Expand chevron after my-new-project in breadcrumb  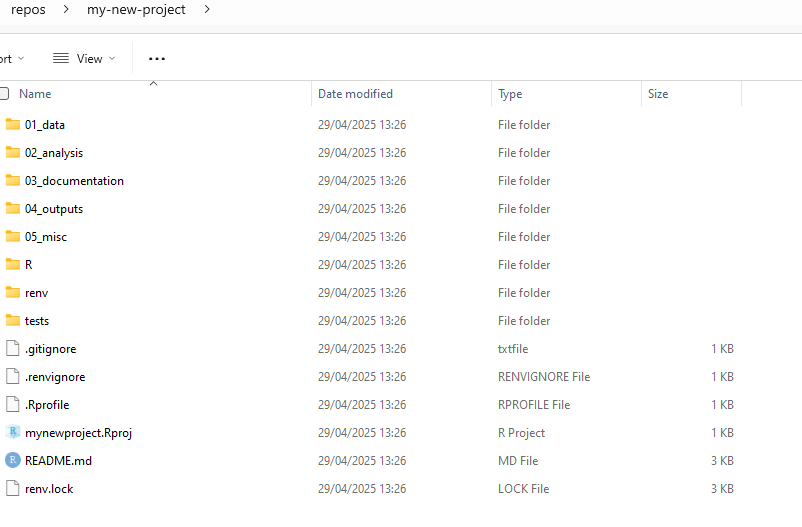207,9
